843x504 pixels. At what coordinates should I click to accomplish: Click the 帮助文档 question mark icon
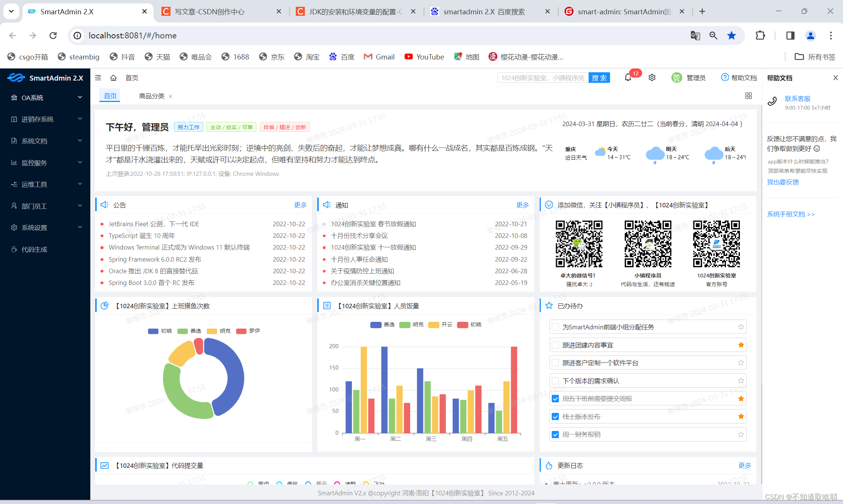coord(725,78)
